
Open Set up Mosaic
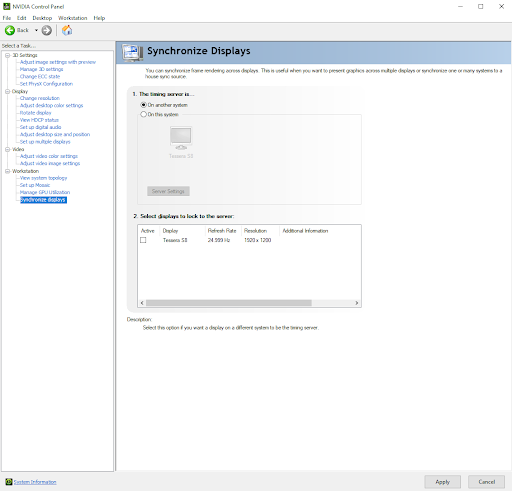pos(35,185)
